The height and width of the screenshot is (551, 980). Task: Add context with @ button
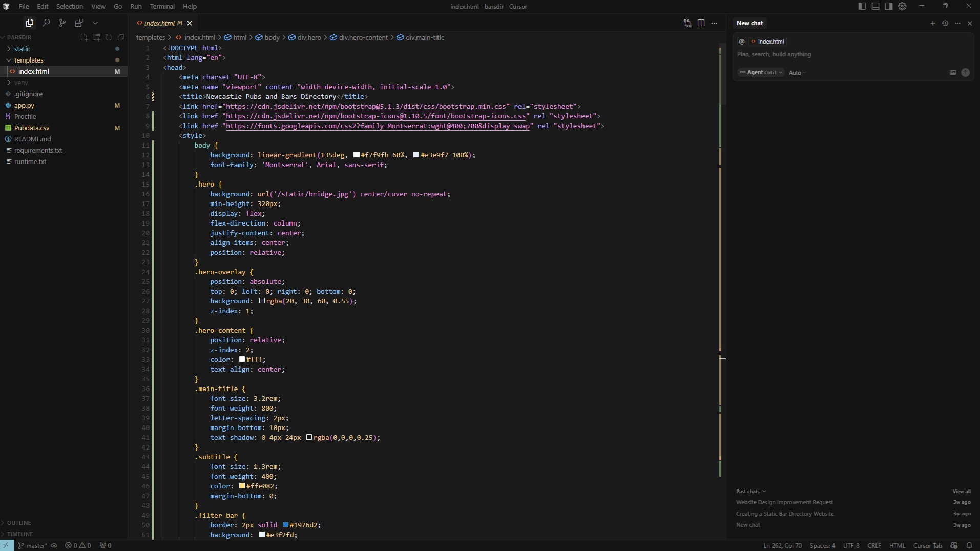[x=742, y=42]
